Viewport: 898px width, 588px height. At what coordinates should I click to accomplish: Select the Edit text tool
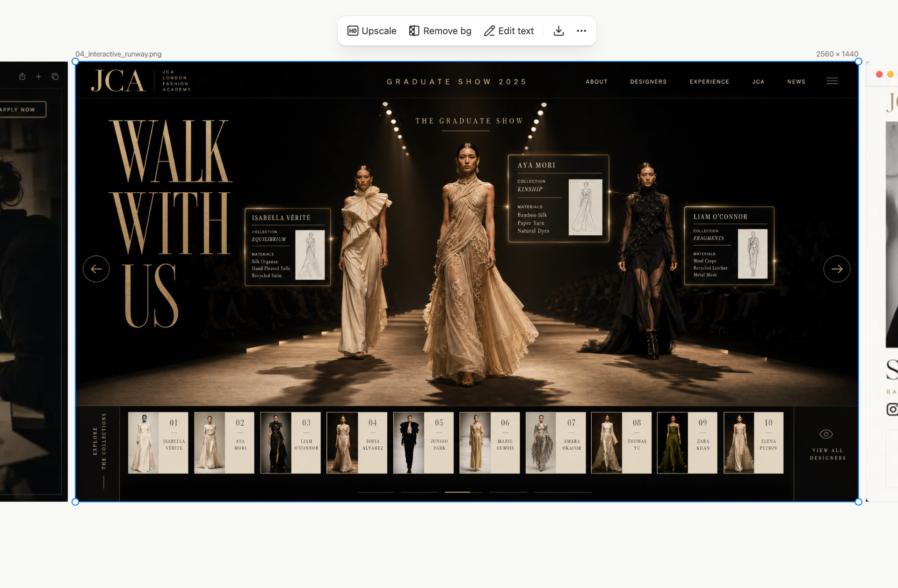pos(508,31)
